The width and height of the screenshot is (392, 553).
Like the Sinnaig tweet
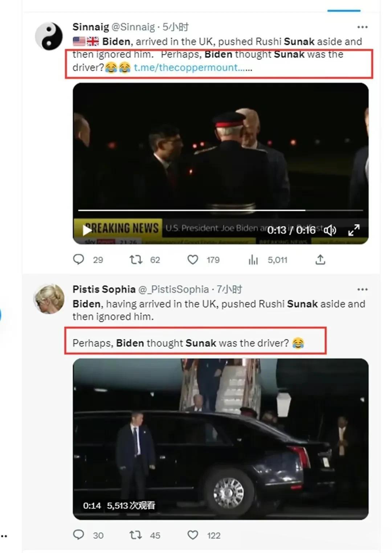point(193,259)
